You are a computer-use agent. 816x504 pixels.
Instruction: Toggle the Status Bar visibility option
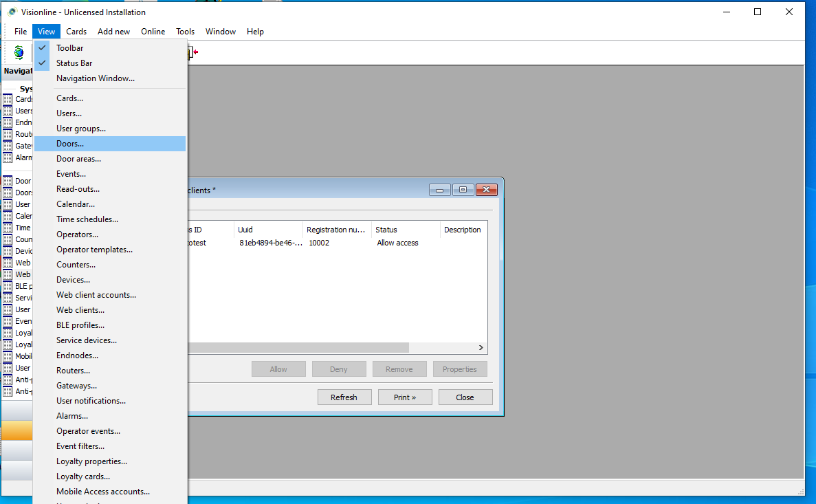point(74,63)
